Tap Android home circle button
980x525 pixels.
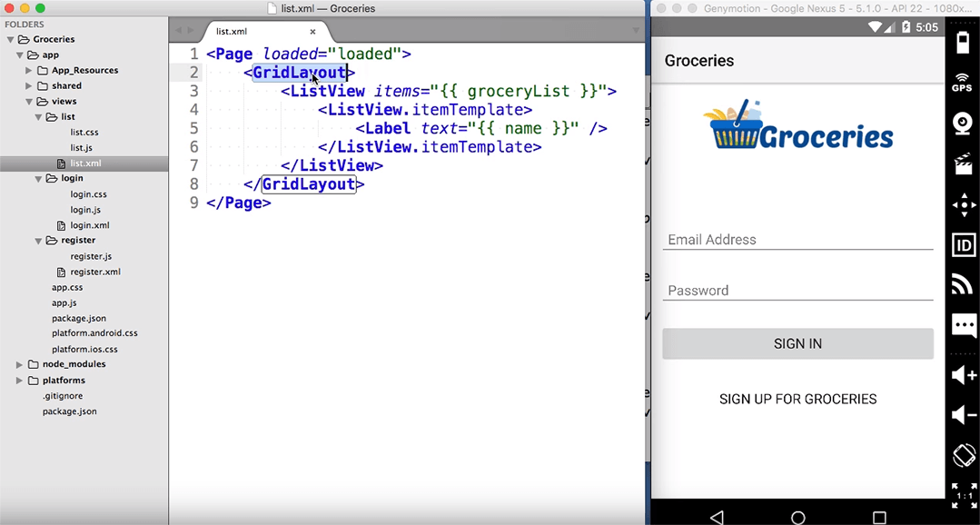pos(797,518)
